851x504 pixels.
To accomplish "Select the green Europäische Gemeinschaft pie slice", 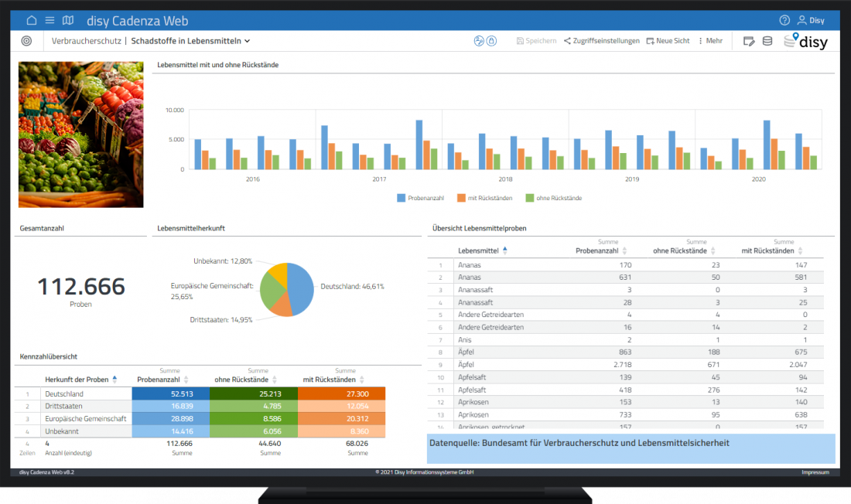I will click(x=272, y=292).
